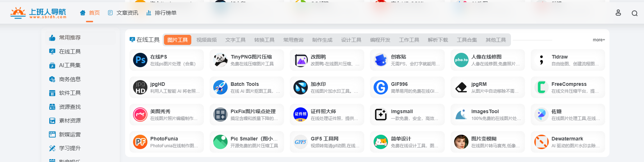Select 软件工具 in the sidebar

click(65, 93)
